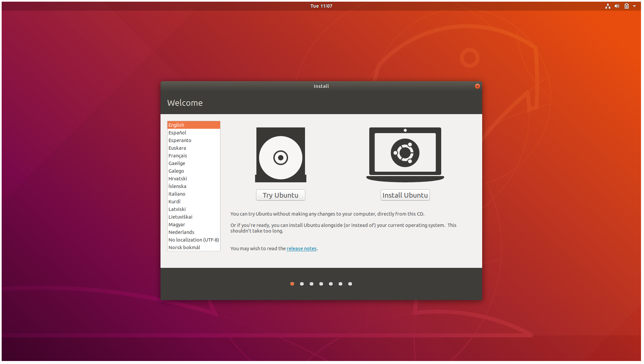This screenshot has width=644, height=364.
Task: Select Esperanto in the language list
Action: pos(193,140)
